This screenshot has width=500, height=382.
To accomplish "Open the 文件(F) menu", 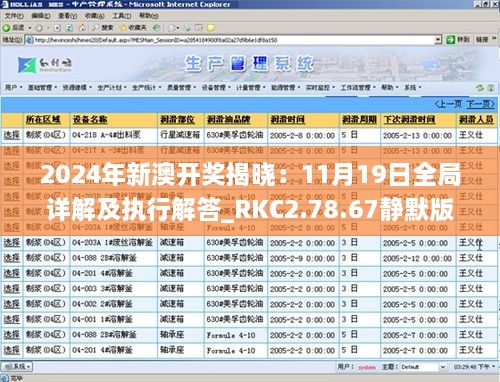I will pyautogui.click(x=14, y=16).
